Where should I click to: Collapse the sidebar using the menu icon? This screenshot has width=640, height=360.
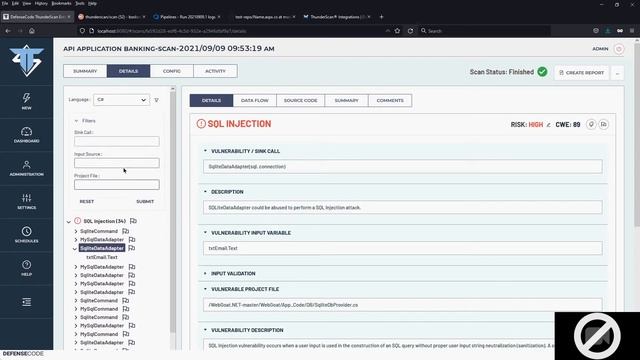point(27,302)
